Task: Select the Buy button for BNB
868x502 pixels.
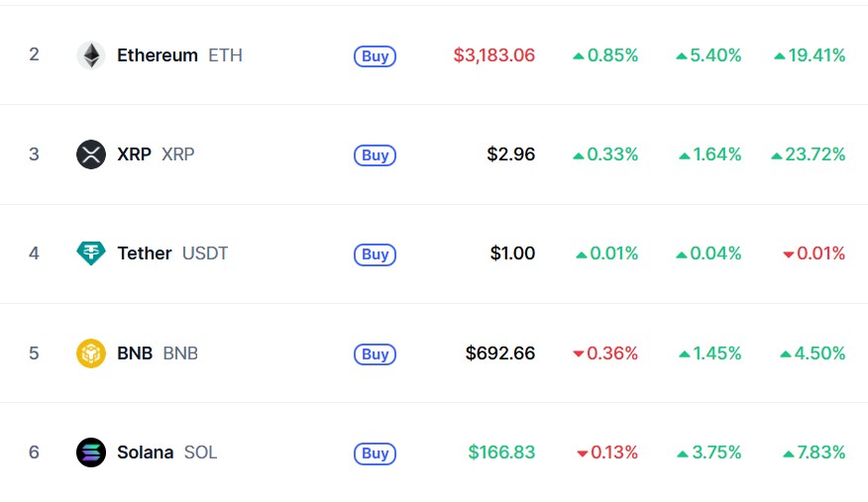Action: coord(375,353)
